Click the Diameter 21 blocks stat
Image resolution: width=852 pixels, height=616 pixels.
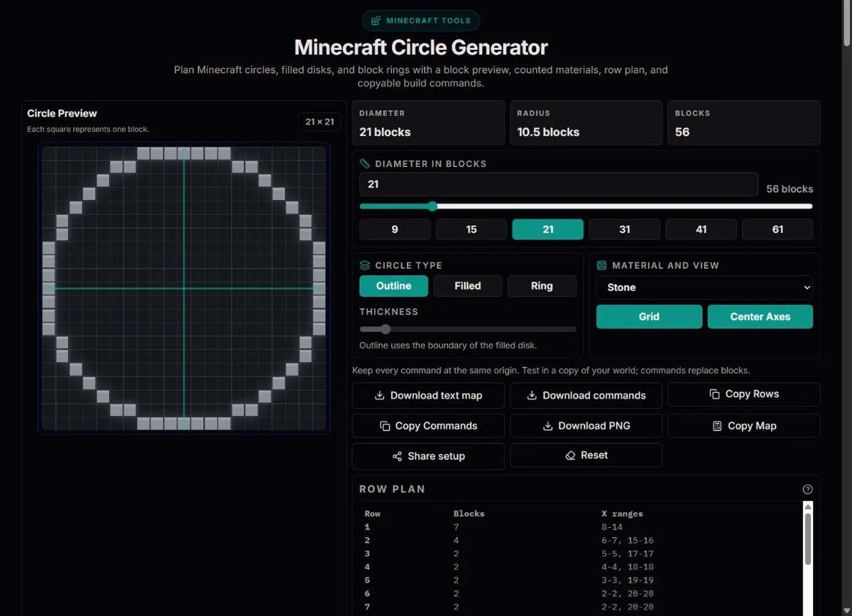click(x=428, y=123)
